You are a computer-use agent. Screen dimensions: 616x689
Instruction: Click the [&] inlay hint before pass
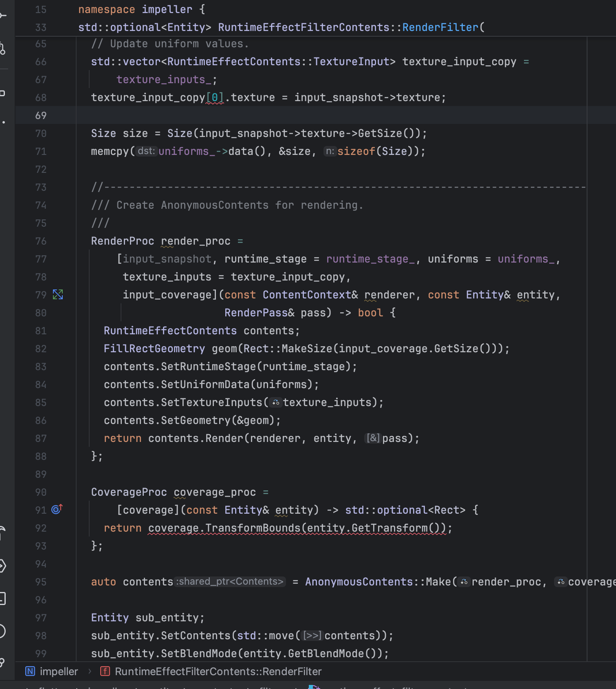pyautogui.click(x=373, y=438)
